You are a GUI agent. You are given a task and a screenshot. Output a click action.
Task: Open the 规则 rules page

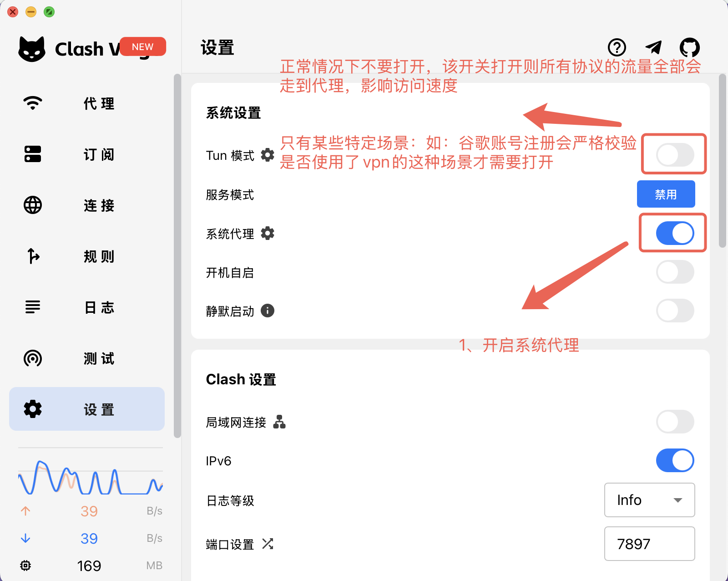[x=87, y=256]
